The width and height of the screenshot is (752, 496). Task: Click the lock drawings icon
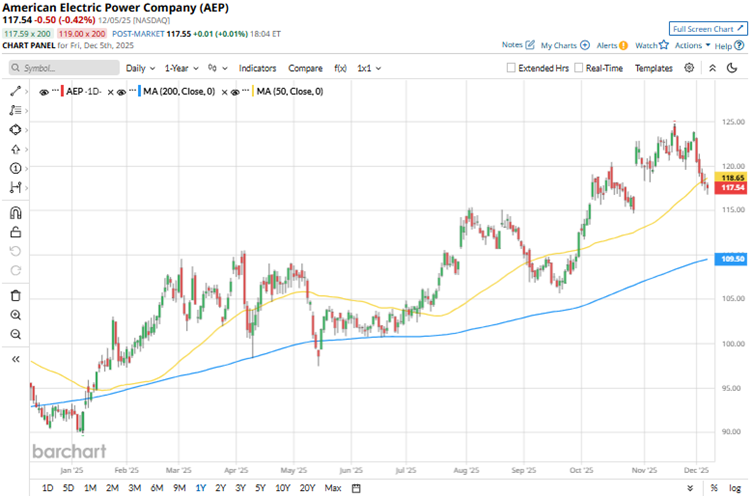(15, 232)
